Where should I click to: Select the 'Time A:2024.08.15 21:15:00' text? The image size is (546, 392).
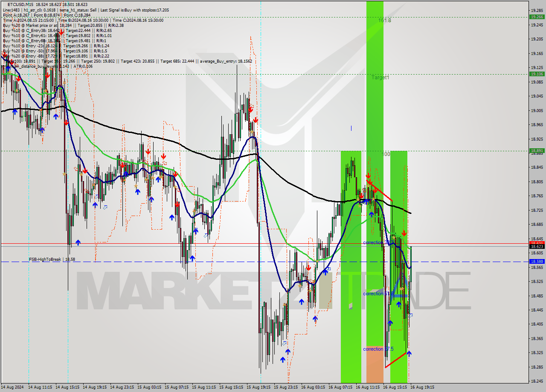(28, 20)
